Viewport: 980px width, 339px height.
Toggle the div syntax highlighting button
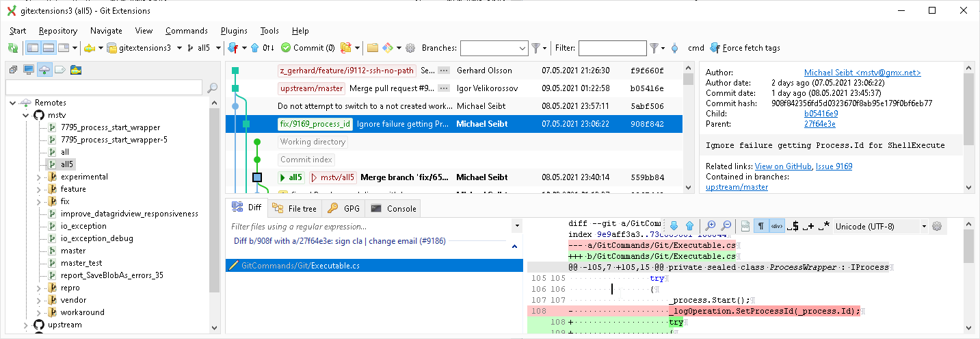pyautogui.click(x=777, y=226)
